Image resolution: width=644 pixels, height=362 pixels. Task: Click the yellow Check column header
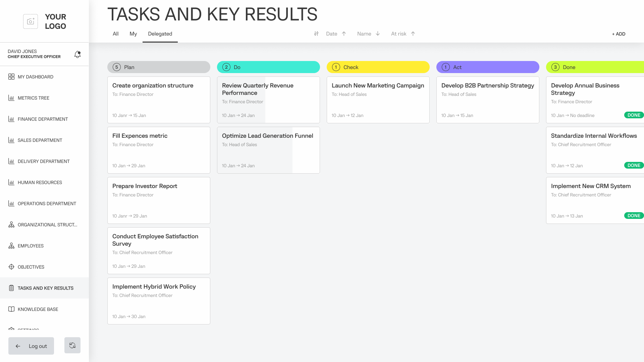[x=378, y=67]
